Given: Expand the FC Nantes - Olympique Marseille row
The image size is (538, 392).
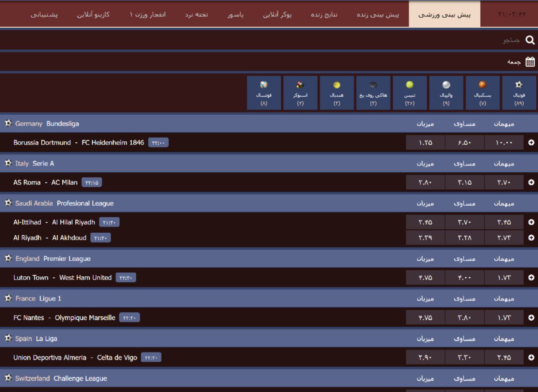Looking at the screenshot, I should click(x=531, y=318).
